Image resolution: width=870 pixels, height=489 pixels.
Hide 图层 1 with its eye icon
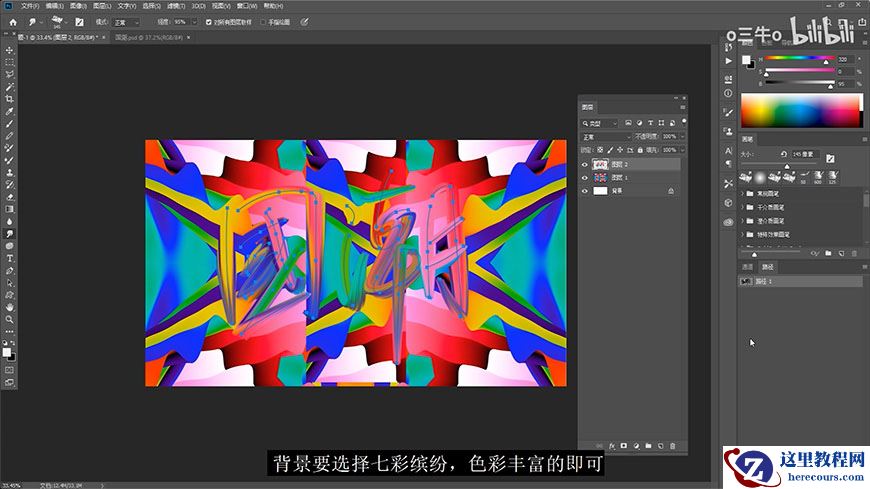(x=584, y=178)
